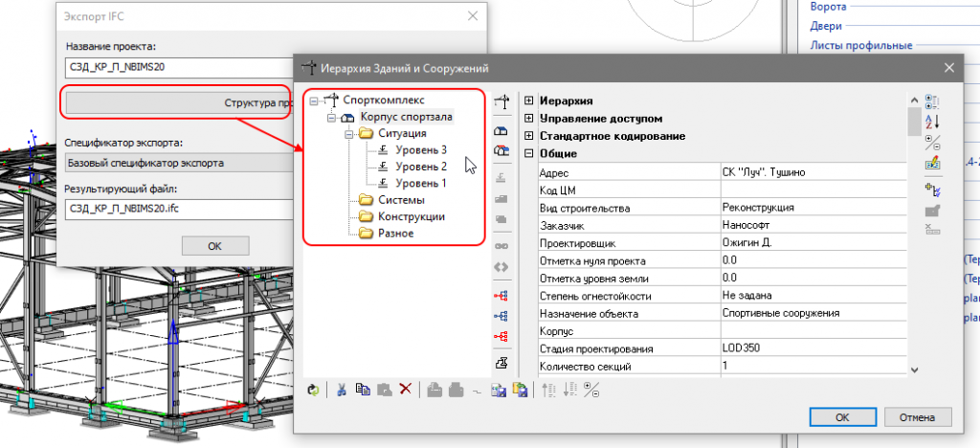Collapse the Общие property group
Image resolution: width=980 pixels, height=448 pixels.
pyautogui.click(x=528, y=153)
